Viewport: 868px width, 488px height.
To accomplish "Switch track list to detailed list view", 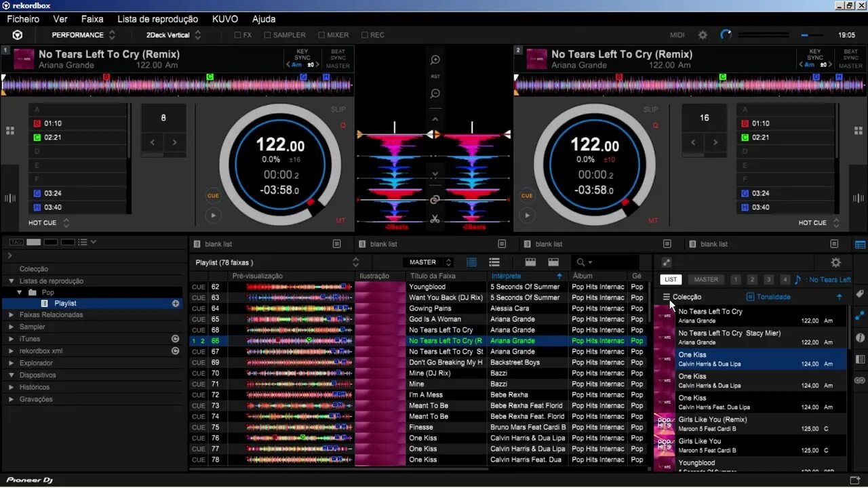I will [x=471, y=262].
